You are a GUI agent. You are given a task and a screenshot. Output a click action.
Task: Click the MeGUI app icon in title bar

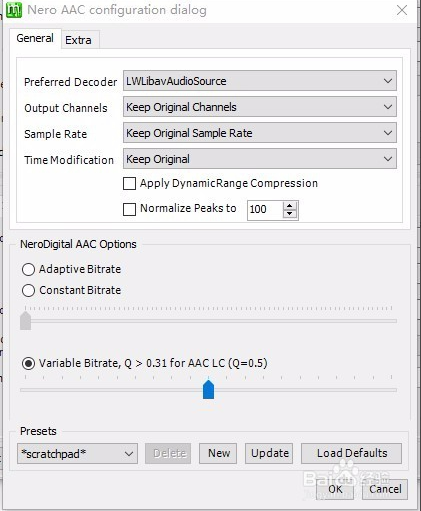[x=14, y=10]
